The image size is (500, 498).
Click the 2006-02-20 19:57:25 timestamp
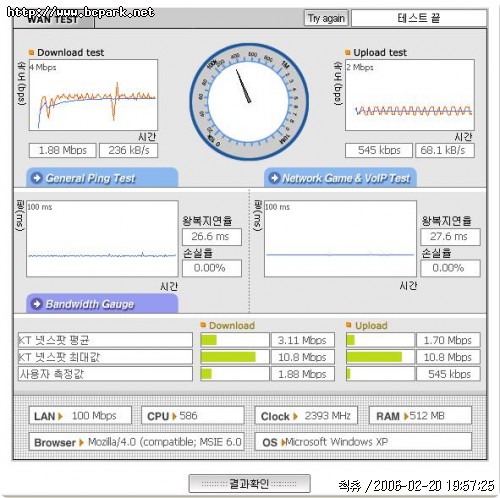[x=434, y=486]
